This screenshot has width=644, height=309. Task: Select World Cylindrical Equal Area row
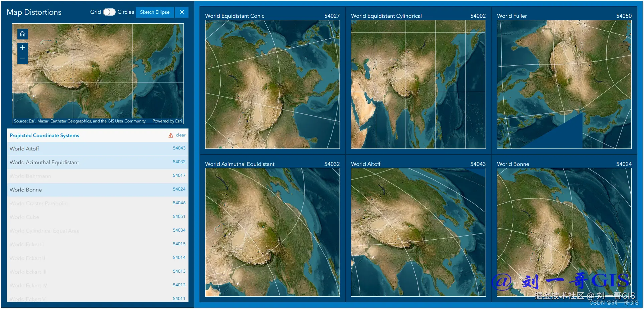point(98,231)
